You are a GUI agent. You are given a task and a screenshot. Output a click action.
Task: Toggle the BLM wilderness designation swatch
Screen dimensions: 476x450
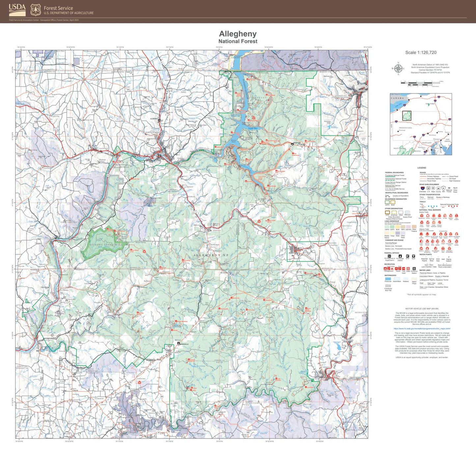393,202
